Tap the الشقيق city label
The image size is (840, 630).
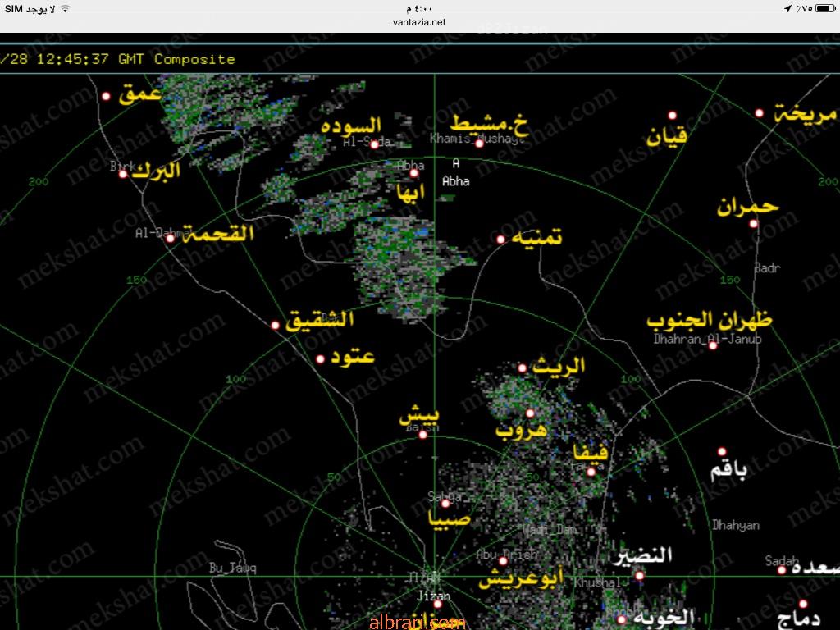click(319, 320)
